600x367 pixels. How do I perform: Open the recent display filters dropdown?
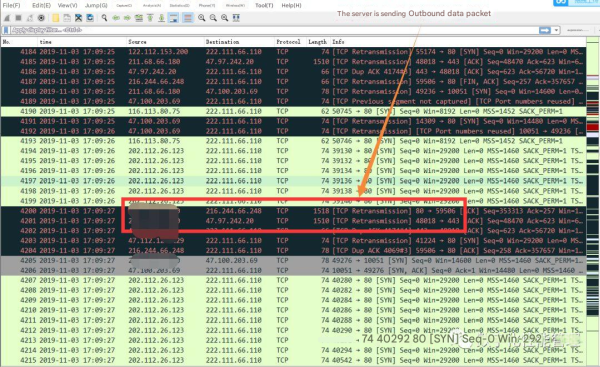pos(556,30)
